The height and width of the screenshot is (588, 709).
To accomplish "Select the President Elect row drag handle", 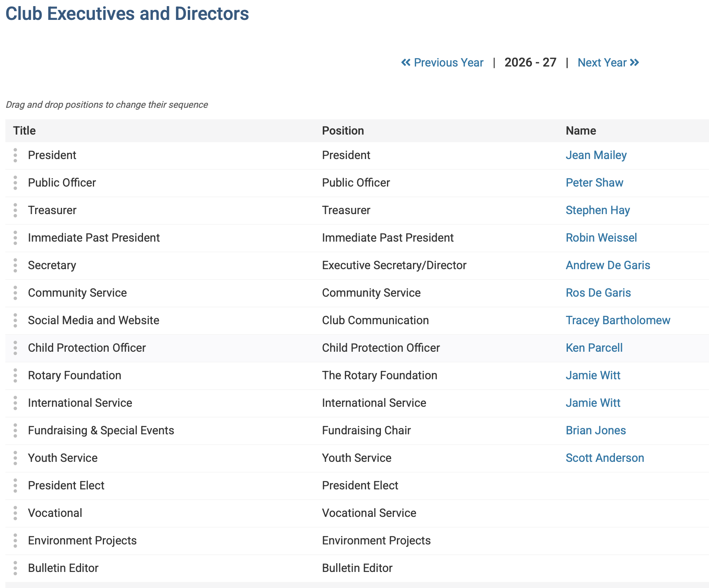I will click(x=15, y=486).
